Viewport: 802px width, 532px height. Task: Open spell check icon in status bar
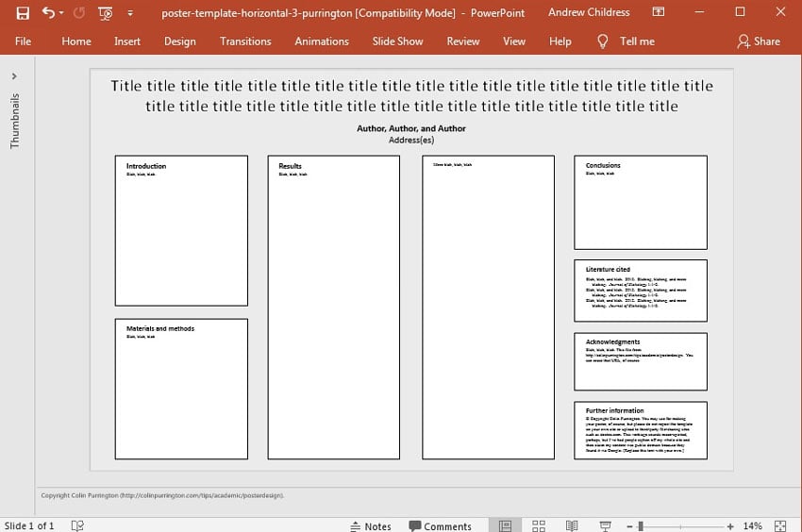tap(77, 525)
